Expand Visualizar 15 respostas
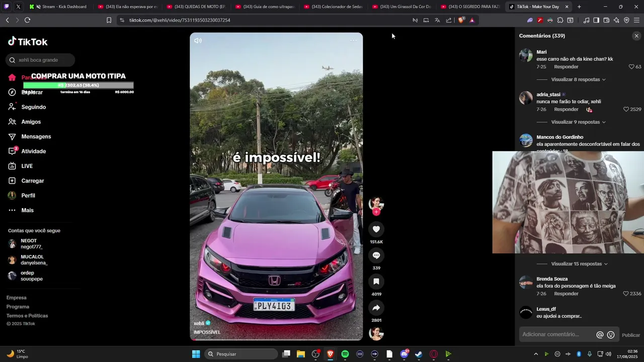Screen dimensions: 644x362 click(579, 263)
